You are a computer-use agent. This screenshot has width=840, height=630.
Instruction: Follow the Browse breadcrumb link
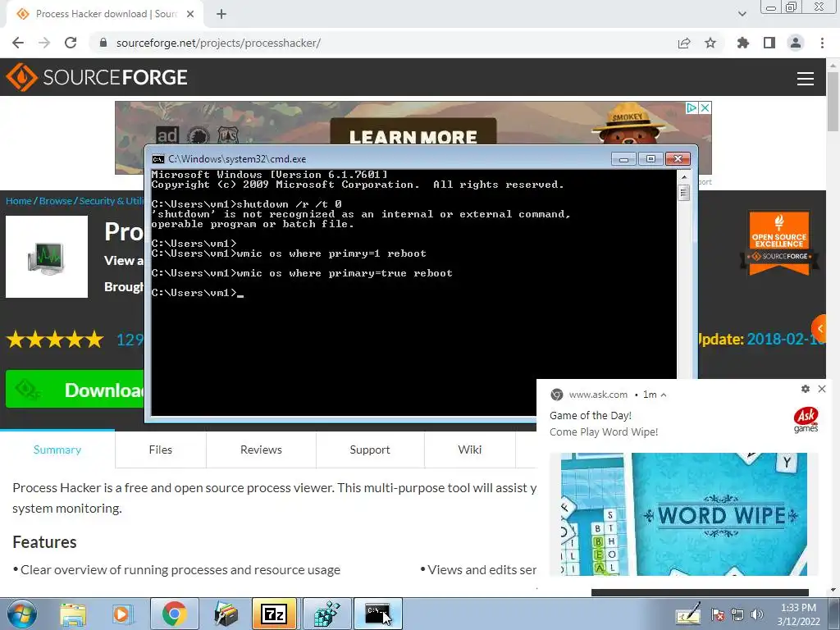(x=56, y=201)
